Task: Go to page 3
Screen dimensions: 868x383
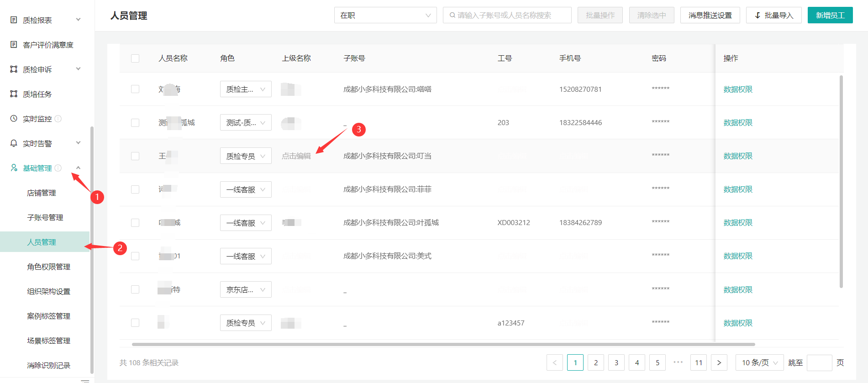Action: 616,362
